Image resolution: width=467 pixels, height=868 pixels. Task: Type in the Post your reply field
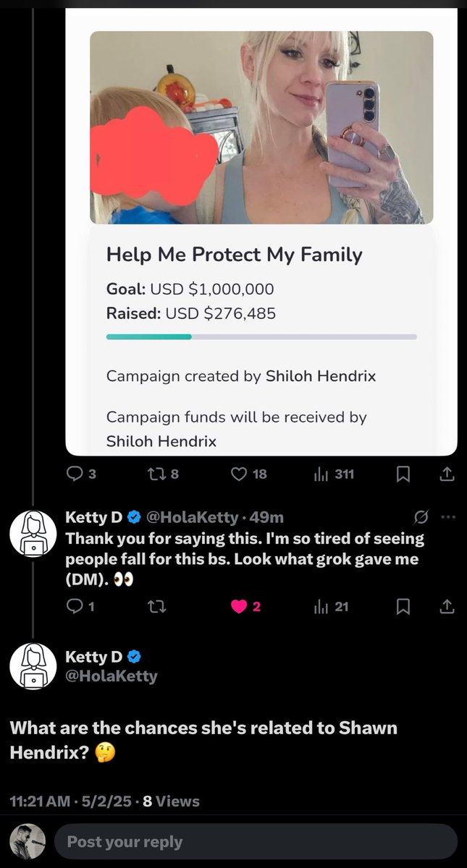[x=253, y=842]
